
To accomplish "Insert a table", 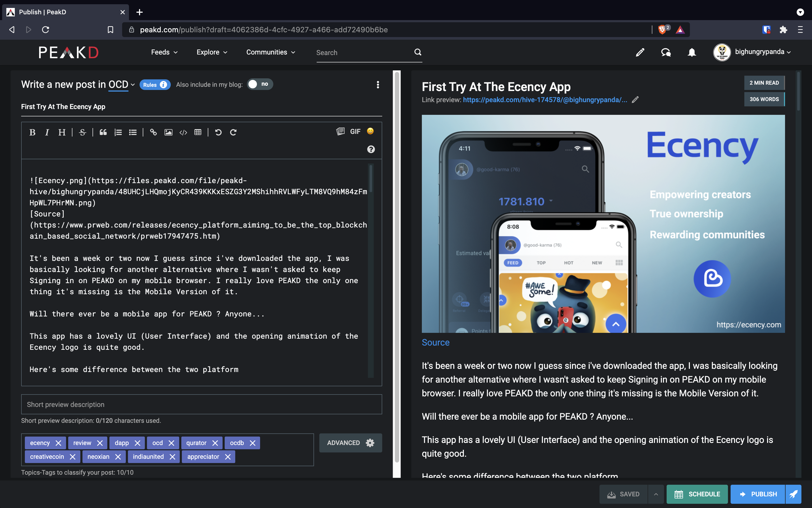I will click(198, 132).
